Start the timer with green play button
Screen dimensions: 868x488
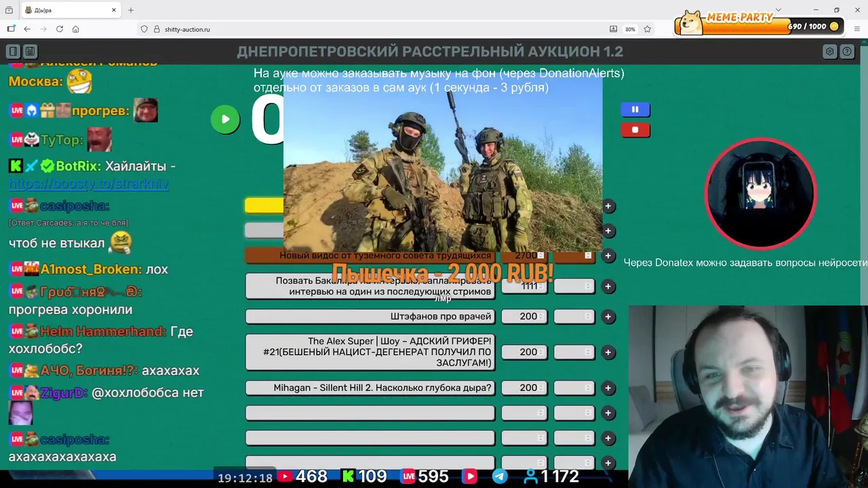[x=225, y=119]
